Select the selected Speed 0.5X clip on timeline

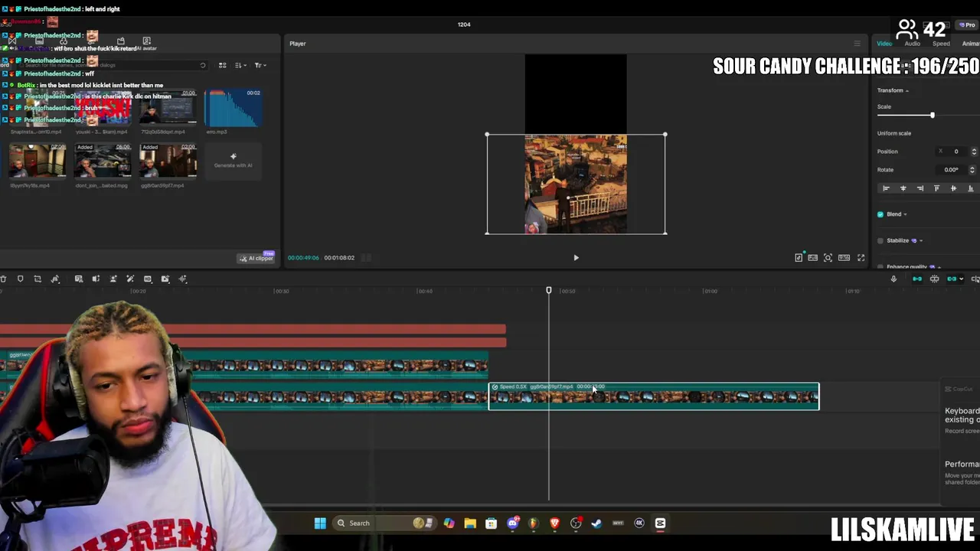(x=654, y=396)
